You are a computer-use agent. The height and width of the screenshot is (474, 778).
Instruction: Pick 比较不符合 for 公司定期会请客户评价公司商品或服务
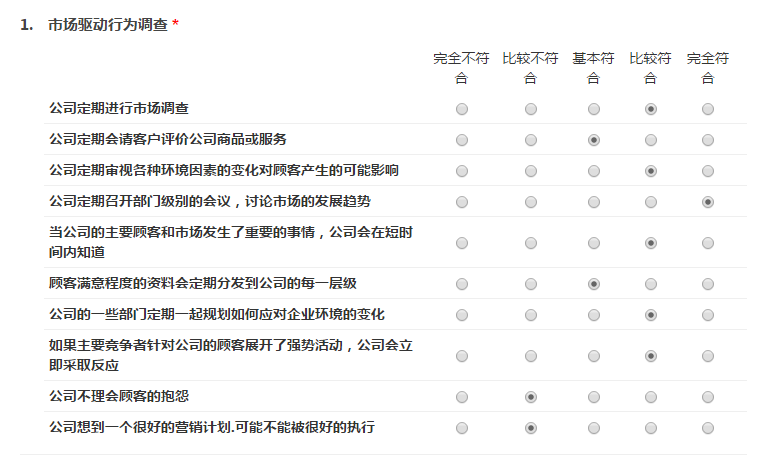[530, 140]
